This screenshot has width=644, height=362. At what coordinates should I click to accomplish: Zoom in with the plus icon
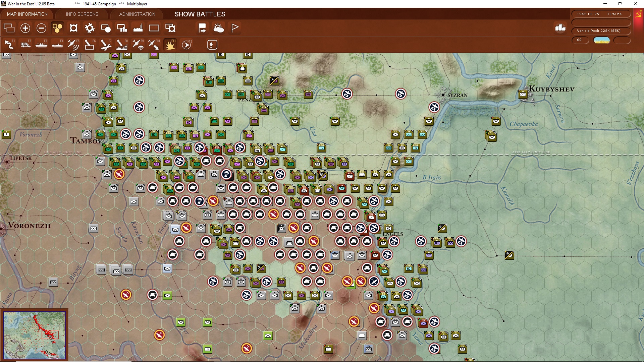[x=25, y=28]
